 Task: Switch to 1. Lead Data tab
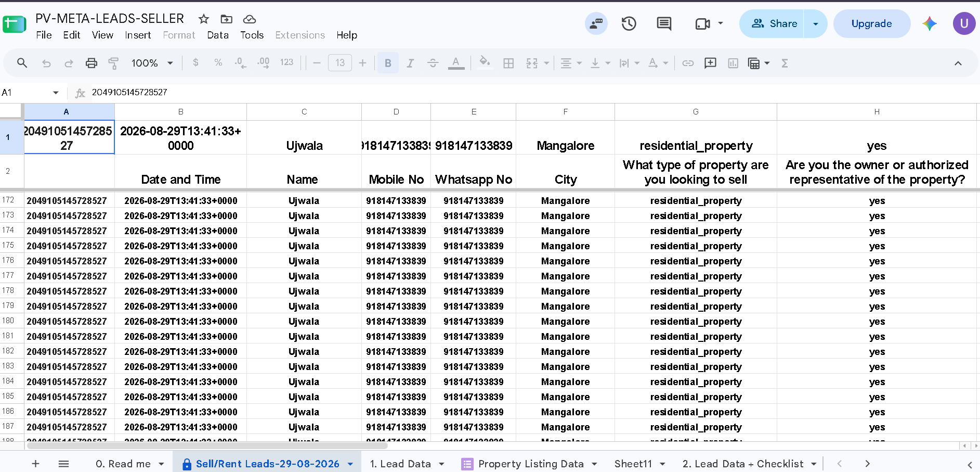400,464
